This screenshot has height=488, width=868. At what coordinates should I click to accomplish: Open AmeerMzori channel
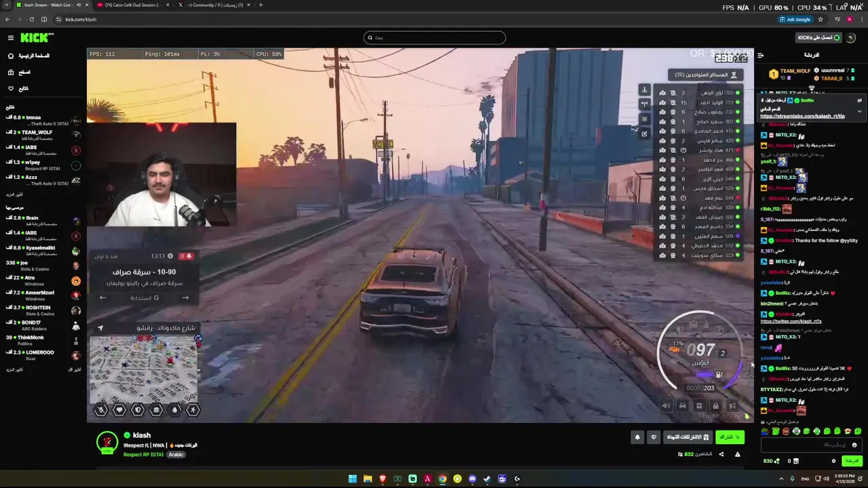click(x=42, y=296)
